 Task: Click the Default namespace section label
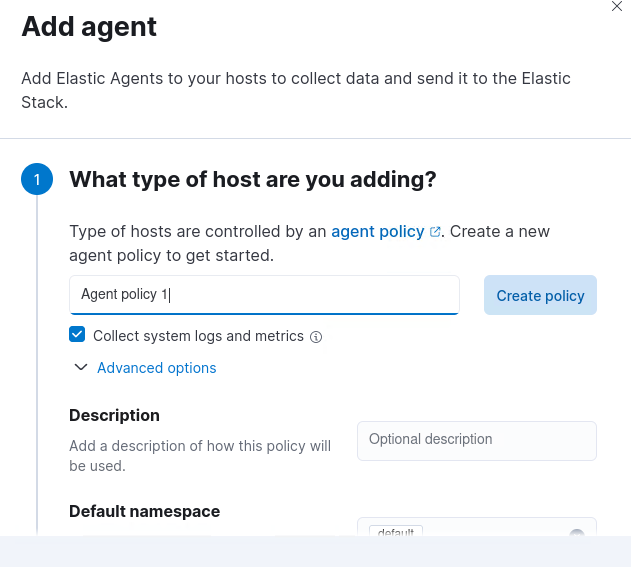click(x=144, y=511)
